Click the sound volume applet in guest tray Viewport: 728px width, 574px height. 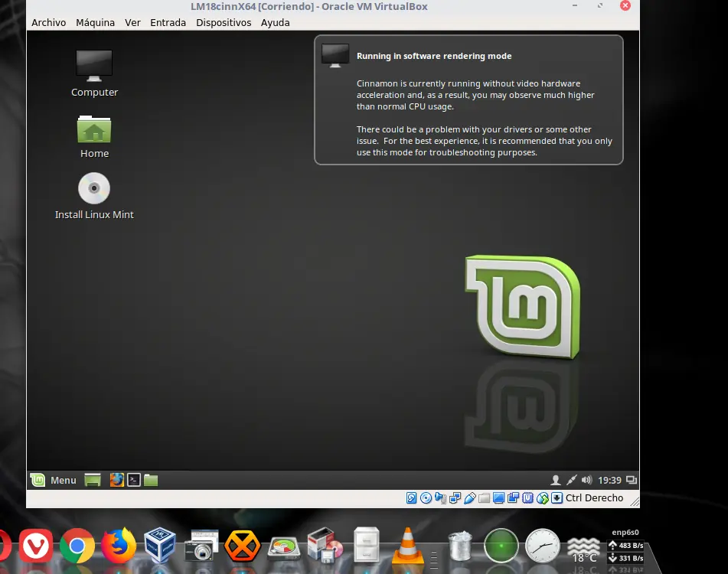tap(587, 480)
